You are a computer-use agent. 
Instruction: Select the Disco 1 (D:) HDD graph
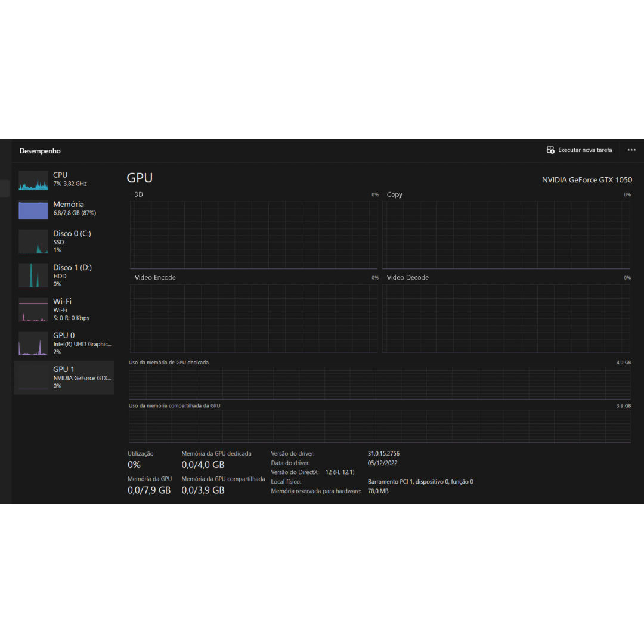[33, 275]
